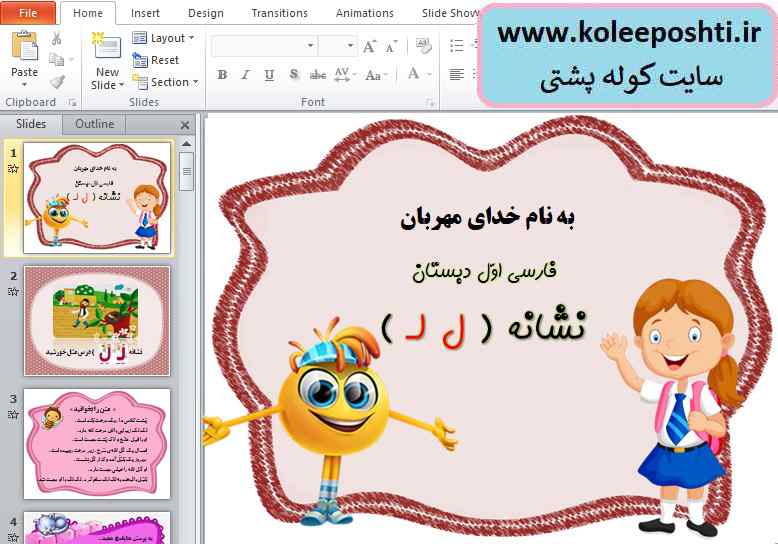
Task: Toggle Bold formatting
Action: tap(222, 75)
